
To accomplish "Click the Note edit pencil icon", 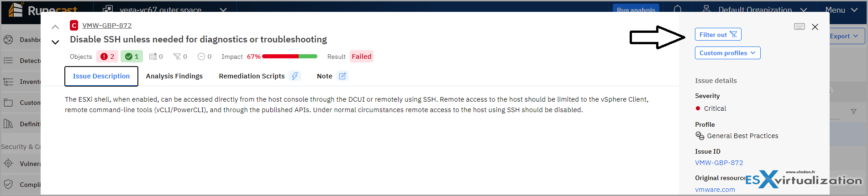I will [342, 76].
